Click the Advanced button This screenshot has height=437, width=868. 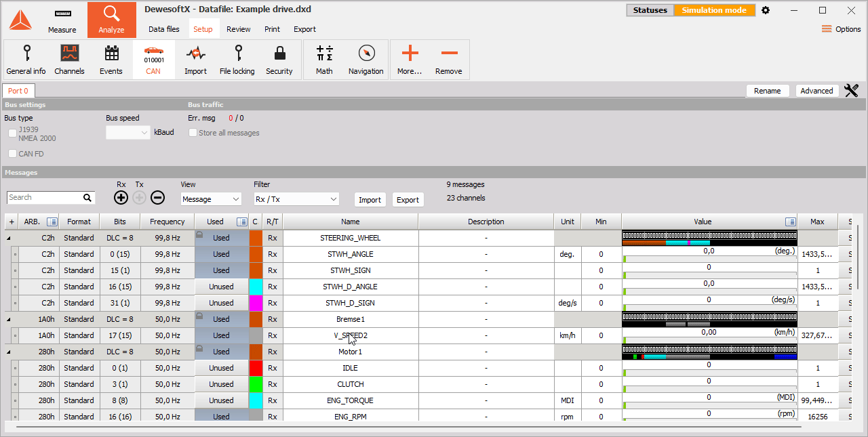tap(816, 91)
